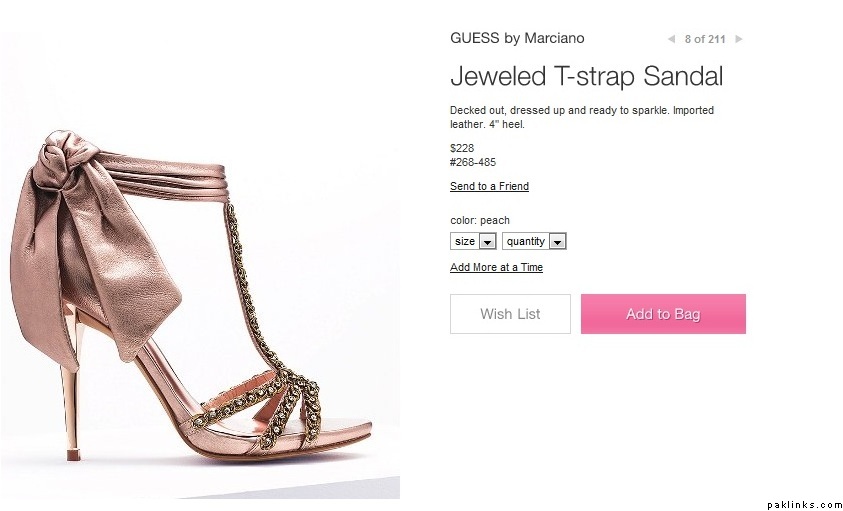
Task: Go to the previous product arrow
Action: (x=671, y=39)
